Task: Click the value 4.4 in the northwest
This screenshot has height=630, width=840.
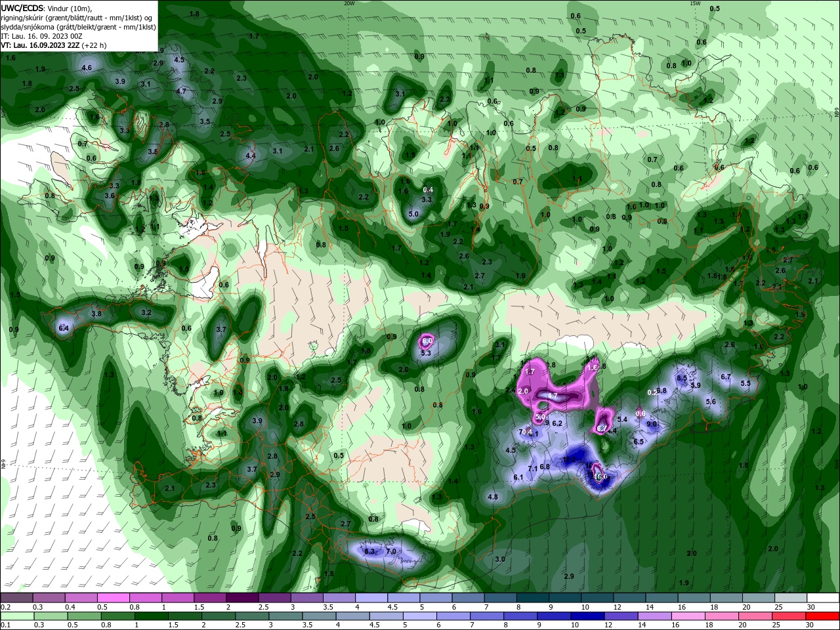Action: coord(251,156)
